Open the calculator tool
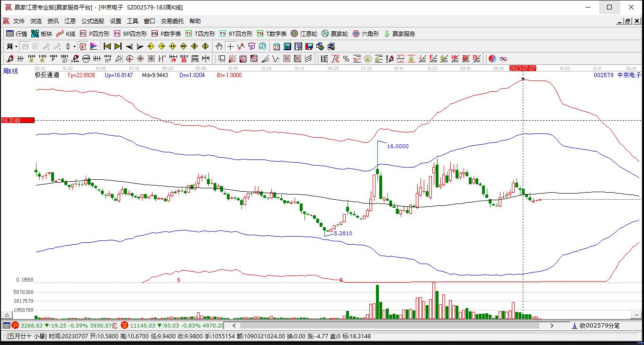Image resolution: width=644 pixels, height=345 pixels. tap(287, 46)
